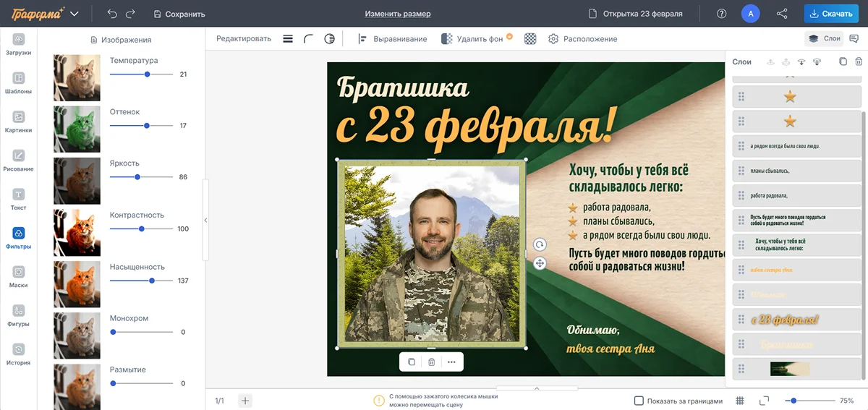Image resolution: width=868 pixels, height=410 pixels.
Task: Expand the bottom panel chevron
Action: (537, 389)
